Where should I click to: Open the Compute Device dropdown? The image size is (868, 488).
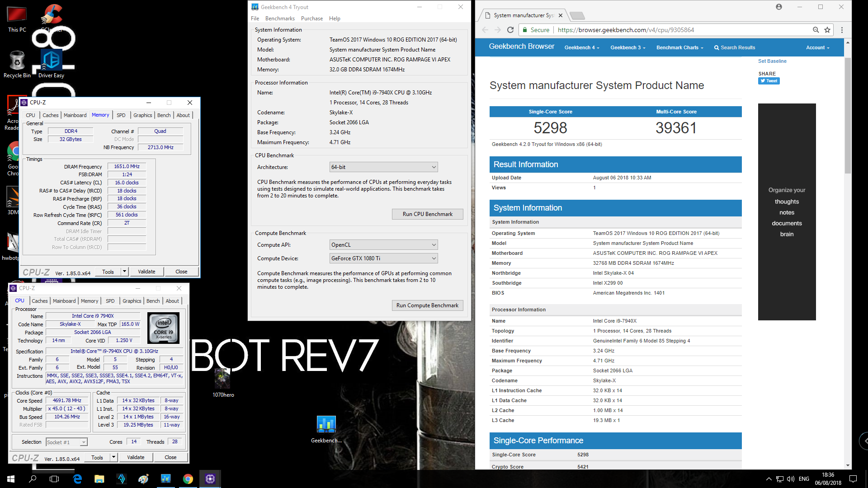[383, 258]
